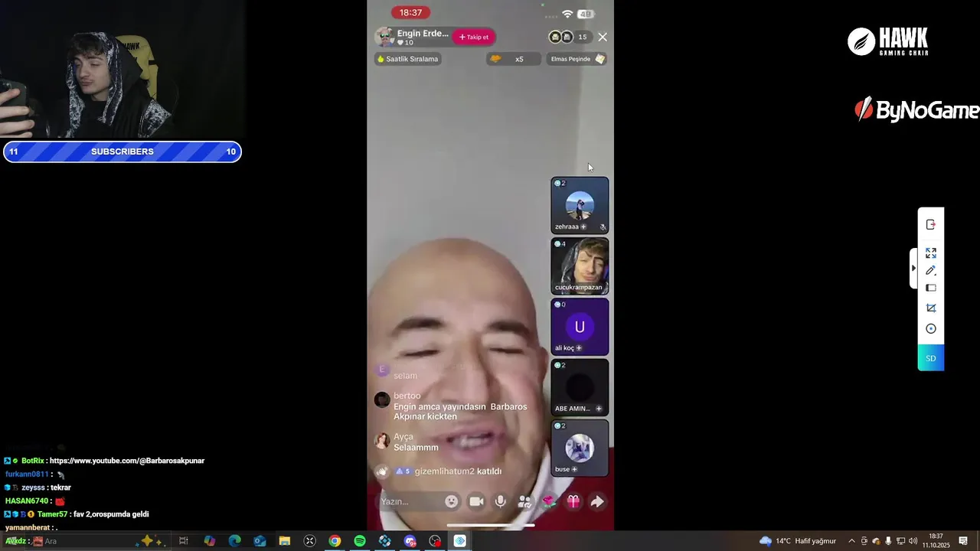Click the fullscreen expand icon in mirroring toolbar
980x551 pixels.
(931, 253)
